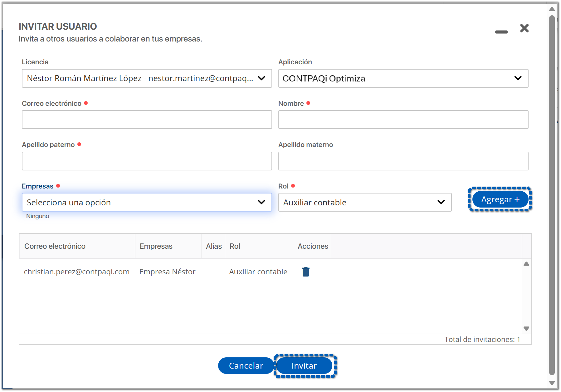This screenshot has height=392, width=561.
Task: Click the Agregar + button
Action: tap(500, 199)
